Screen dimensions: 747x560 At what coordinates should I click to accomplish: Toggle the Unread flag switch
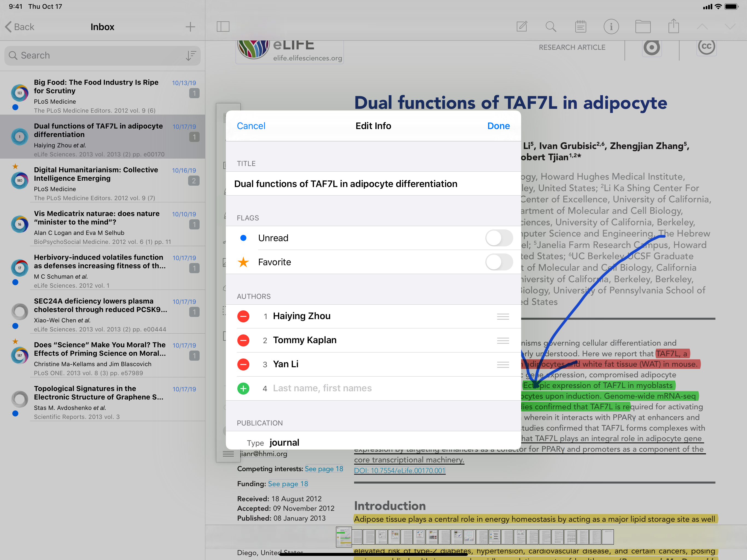pos(499,238)
